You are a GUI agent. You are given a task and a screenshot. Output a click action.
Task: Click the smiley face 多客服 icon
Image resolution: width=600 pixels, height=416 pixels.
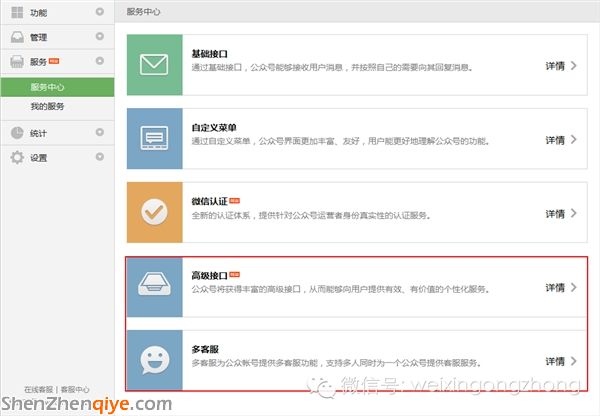point(155,360)
